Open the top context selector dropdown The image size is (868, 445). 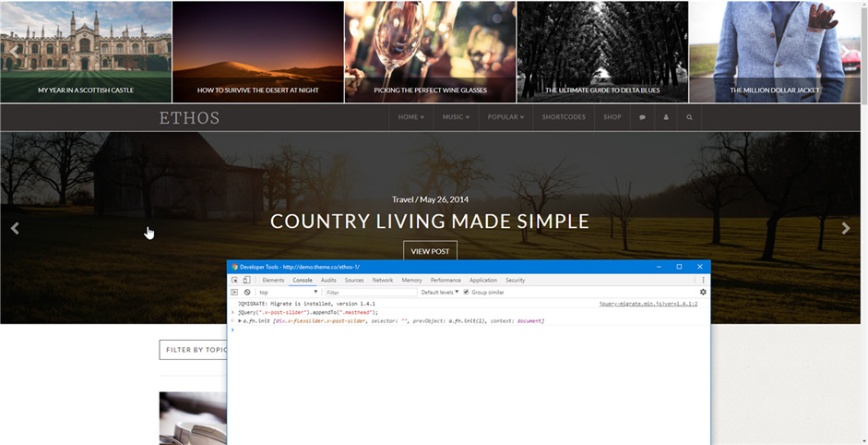pyautogui.click(x=289, y=292)
